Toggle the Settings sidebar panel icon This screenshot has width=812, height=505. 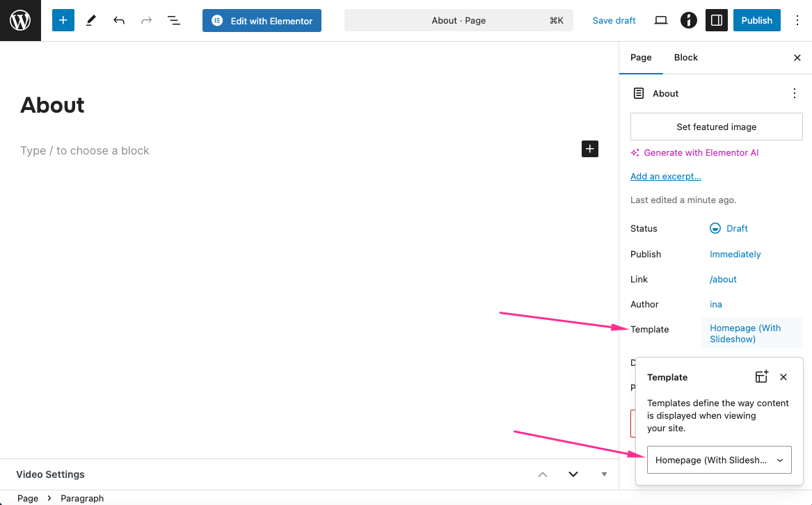point(716,21)
